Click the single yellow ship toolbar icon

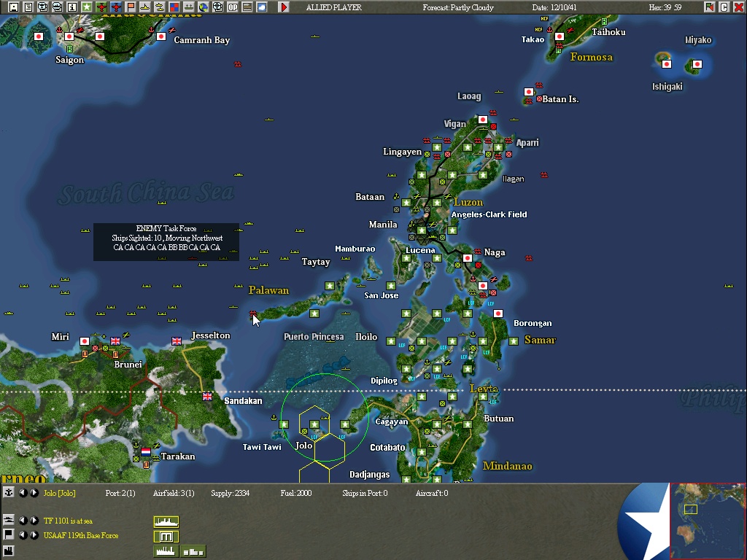[x=145, y=7]
